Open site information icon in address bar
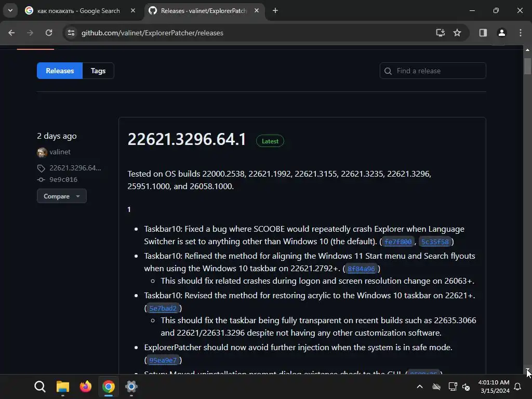Image resolution: width=532 pixels, height=399 pixels. [x=71, y=33]
